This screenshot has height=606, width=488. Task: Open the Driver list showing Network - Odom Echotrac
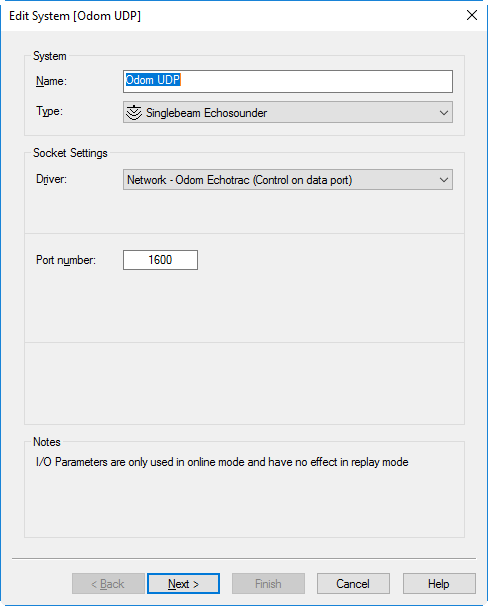288,180
